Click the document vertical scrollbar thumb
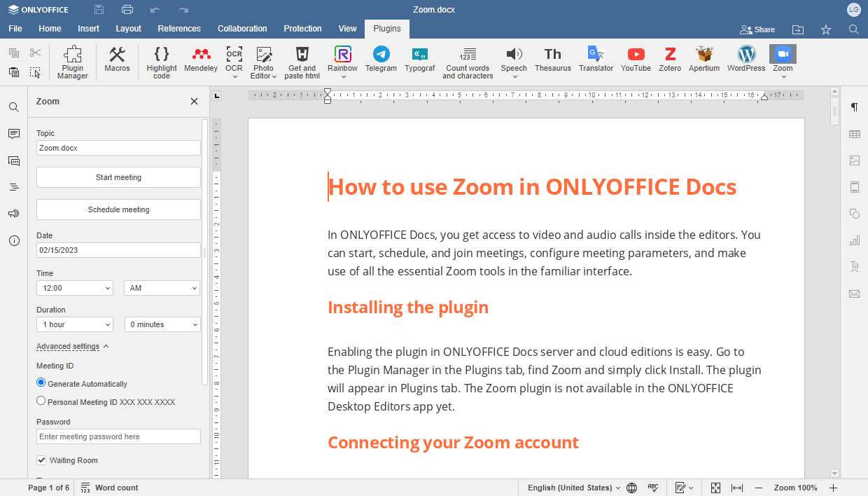 [834, 111]
